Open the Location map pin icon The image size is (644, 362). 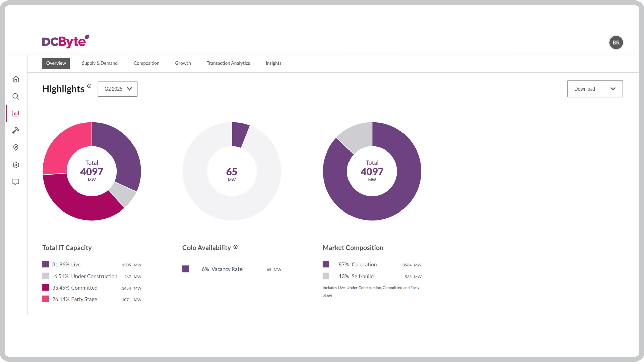click(x=16, y=147)
